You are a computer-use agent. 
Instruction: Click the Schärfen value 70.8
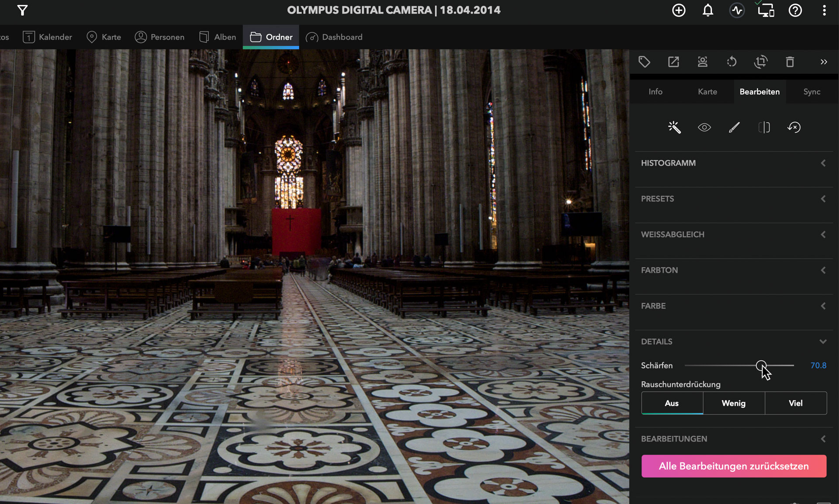tap(818, 366)
